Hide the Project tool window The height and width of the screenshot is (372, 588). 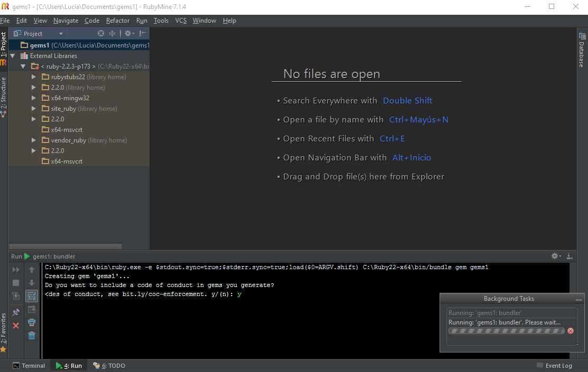tap(142, 33)
